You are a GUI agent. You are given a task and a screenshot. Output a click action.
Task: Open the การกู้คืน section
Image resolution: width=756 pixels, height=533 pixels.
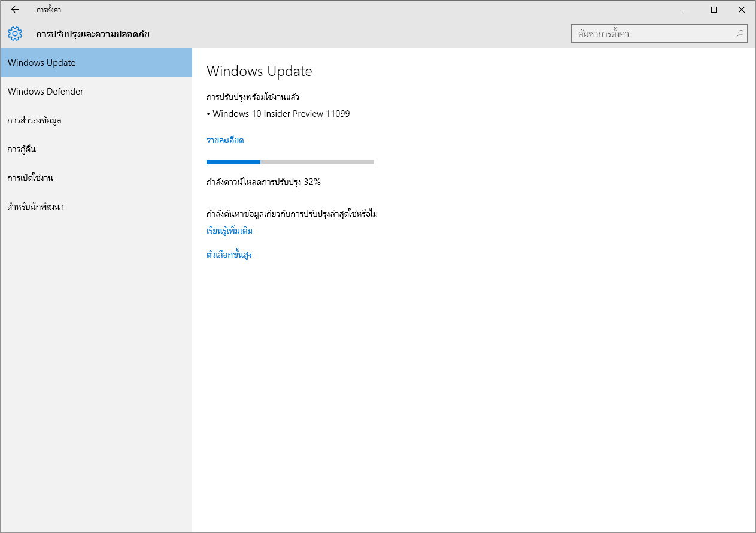click(x=96, y=149)
